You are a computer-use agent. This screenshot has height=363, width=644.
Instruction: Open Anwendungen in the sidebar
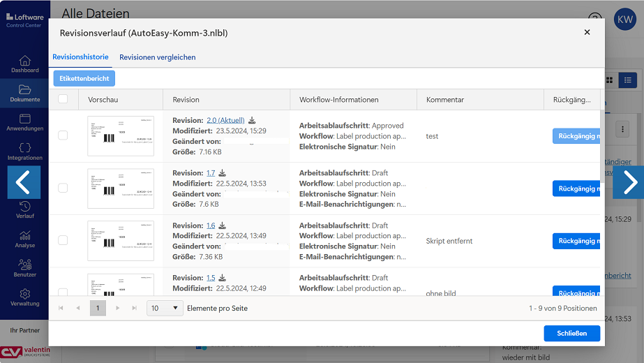(25, 123)
